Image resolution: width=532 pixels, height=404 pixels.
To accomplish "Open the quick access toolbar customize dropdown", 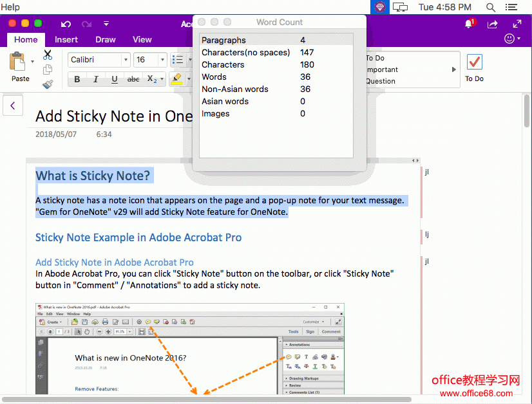I will [106, 23].
